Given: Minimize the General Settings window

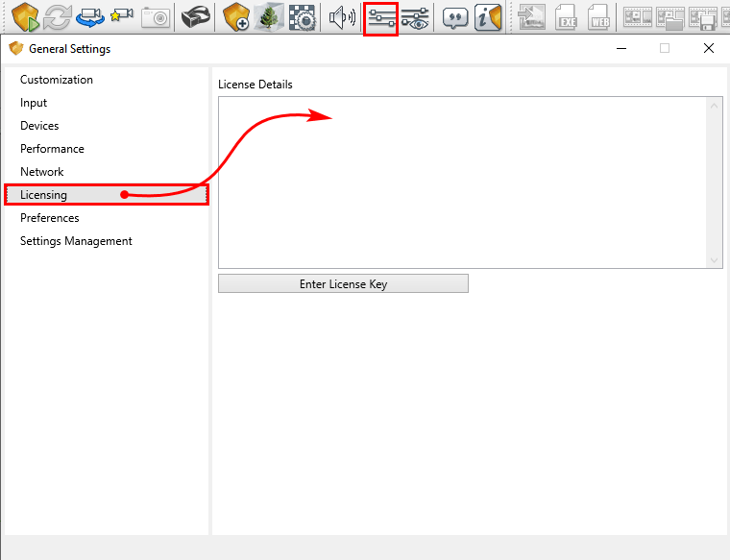Looking at the screenshot, I should [x=621, y=48].
